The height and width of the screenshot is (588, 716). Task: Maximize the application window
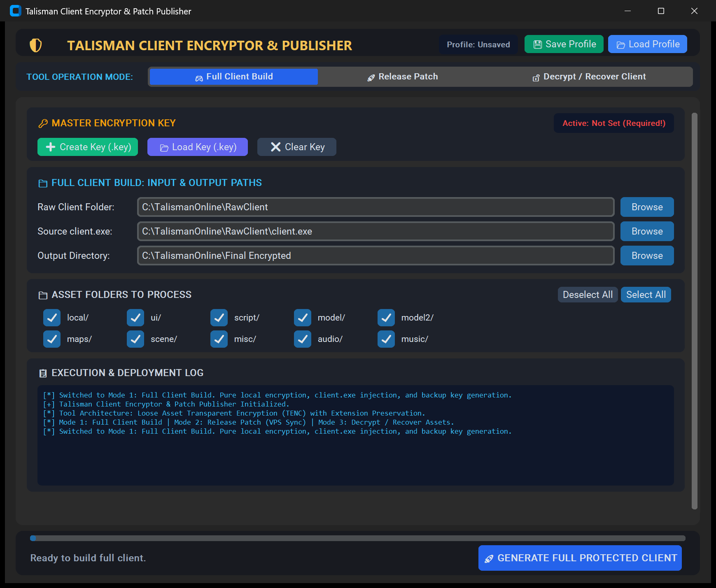point(661,11)
